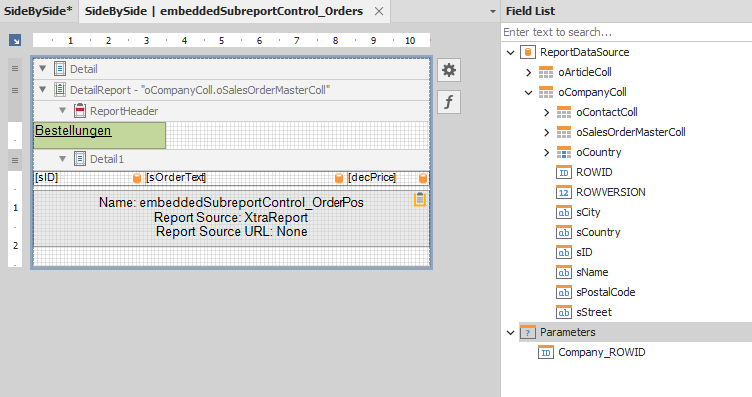
Task: Click the horizontal ruler at mark 5
Action: click(x=222, y=40)
